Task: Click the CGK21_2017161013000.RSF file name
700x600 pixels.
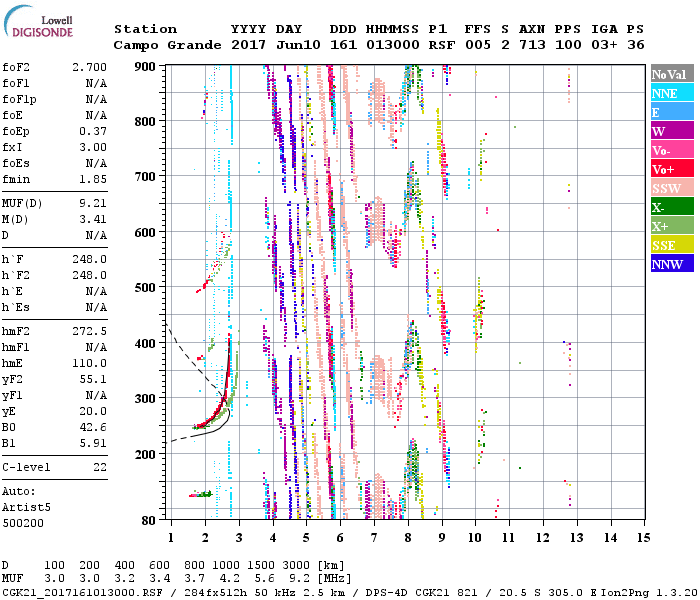Action: tap(83, 593)
